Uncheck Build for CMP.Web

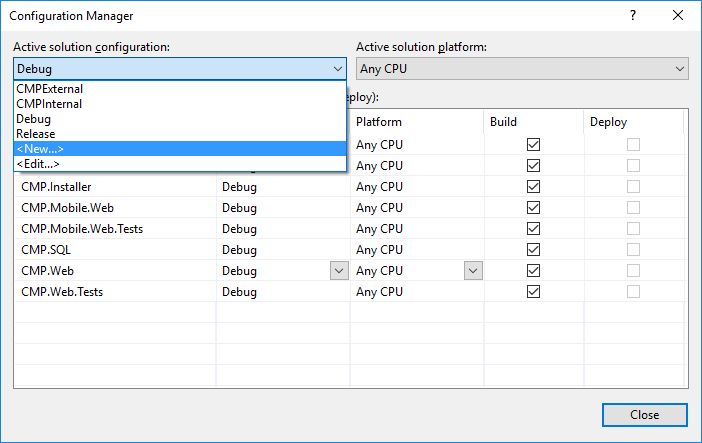coord(533,271)
